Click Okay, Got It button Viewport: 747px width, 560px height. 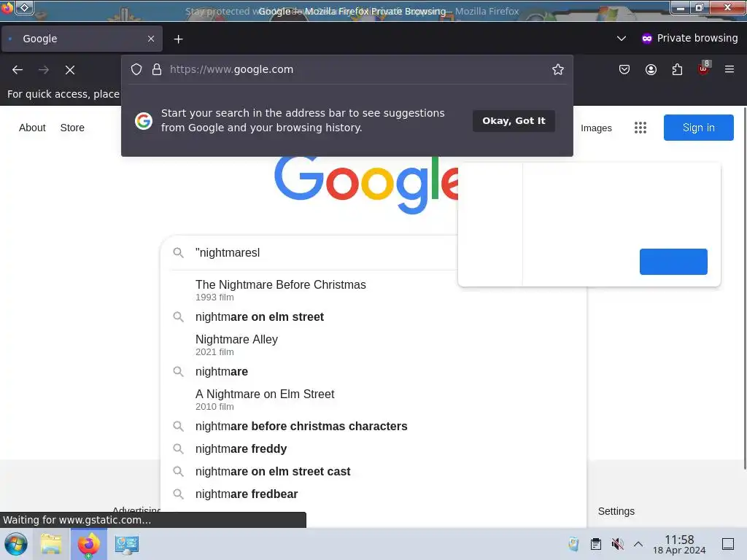[514, 121]
